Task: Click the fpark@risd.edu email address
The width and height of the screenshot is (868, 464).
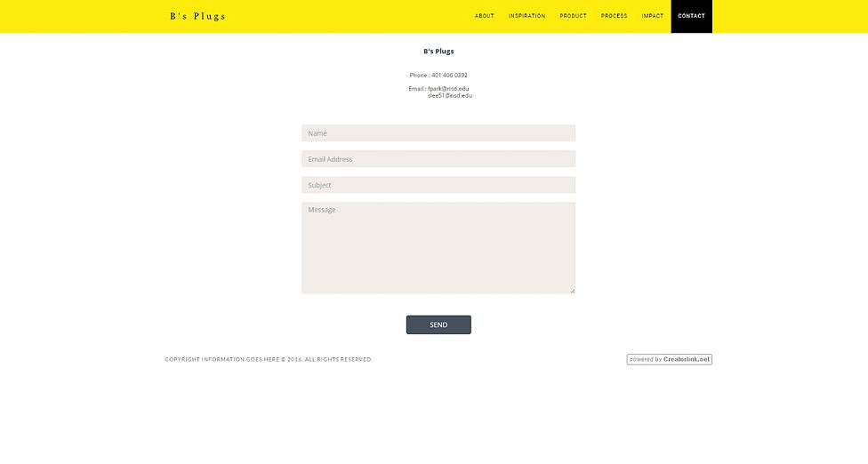Action: (448, 89)
